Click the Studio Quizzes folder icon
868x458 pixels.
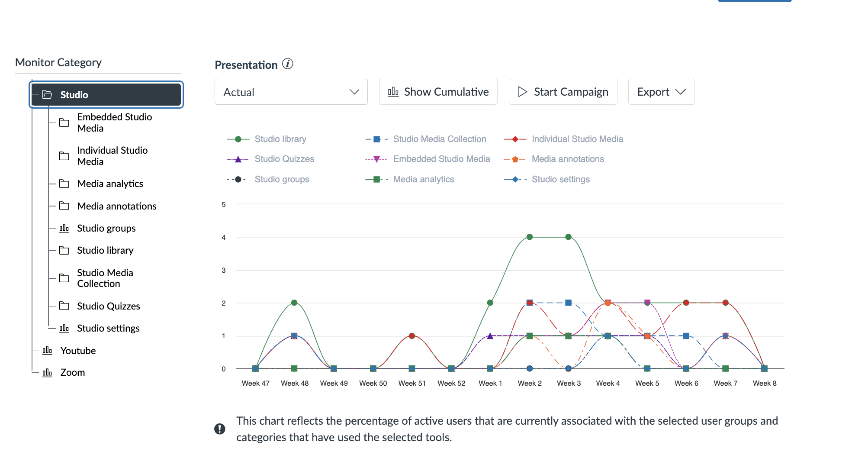click(64, 306)
